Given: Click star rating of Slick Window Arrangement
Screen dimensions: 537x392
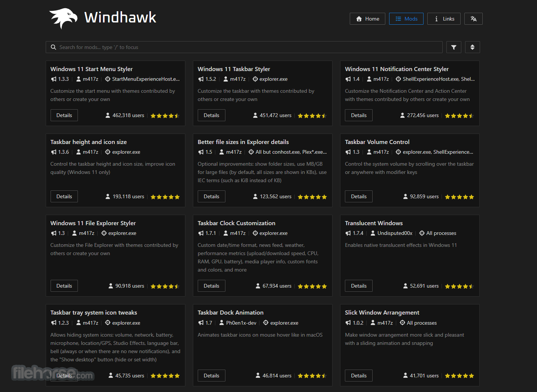Looking at the screenshot, I should click(x=459, y=376).
